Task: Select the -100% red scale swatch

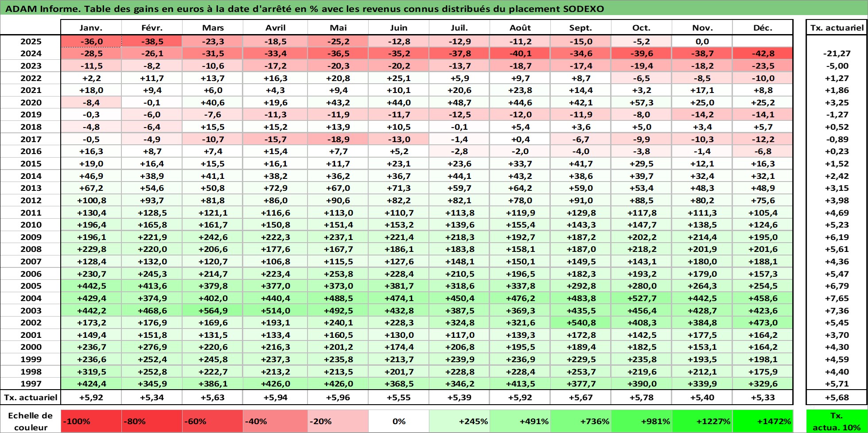Action: click(x=91, y=421)
